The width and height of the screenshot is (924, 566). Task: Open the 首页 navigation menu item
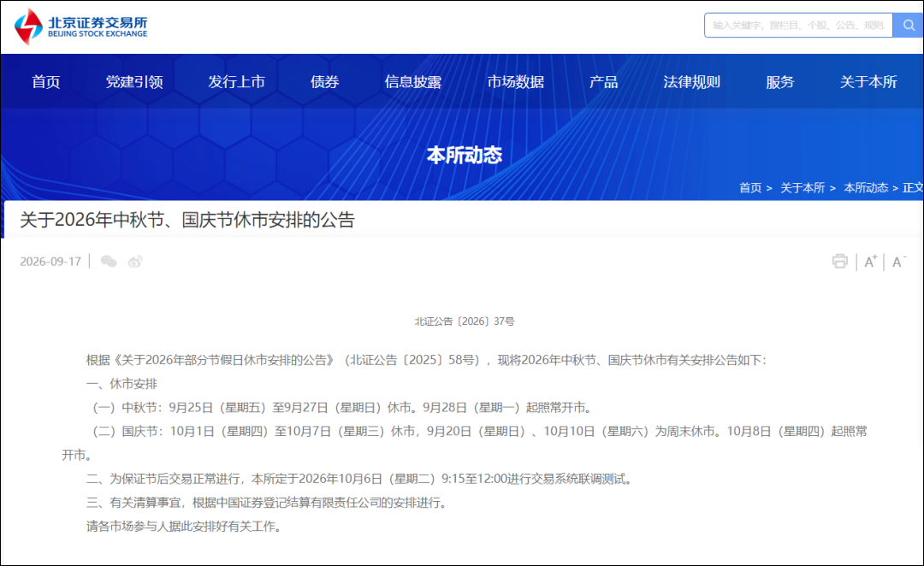point(46,82)
